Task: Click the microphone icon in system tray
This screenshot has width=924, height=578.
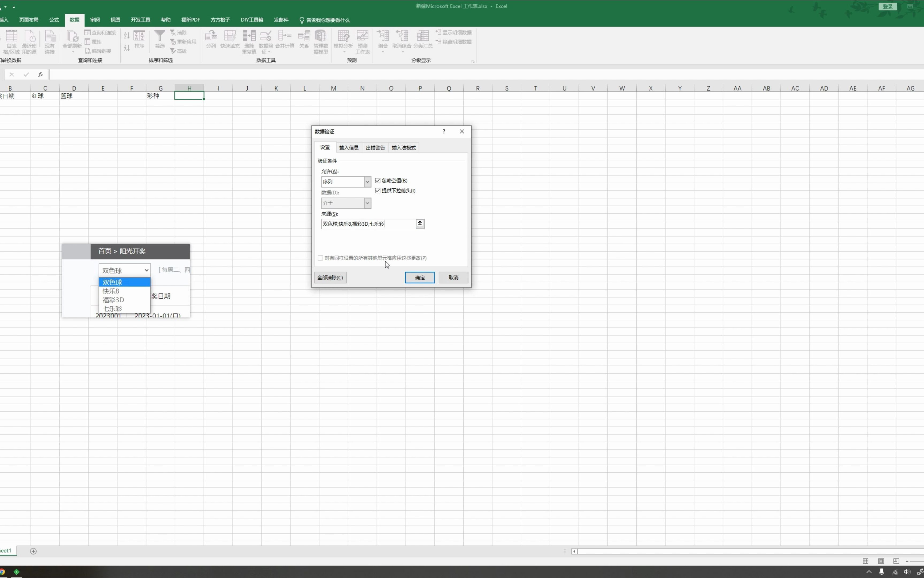Action: coord(881,572)
